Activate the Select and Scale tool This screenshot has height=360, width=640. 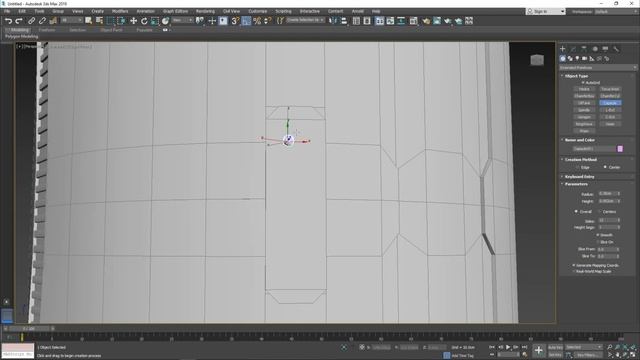click(x=155, y=21)
